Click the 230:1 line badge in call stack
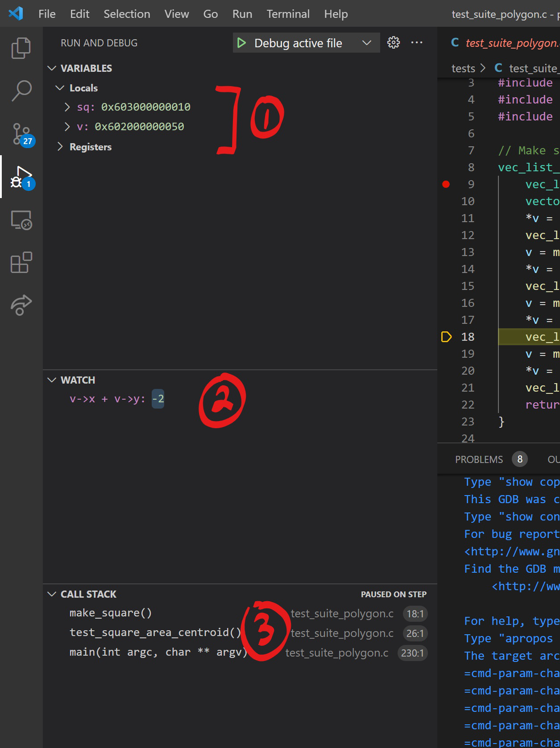 click(x=412, y=653)
